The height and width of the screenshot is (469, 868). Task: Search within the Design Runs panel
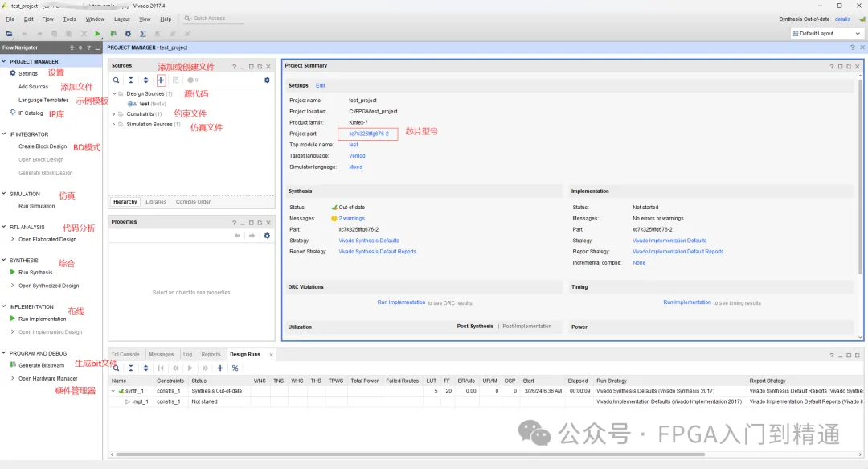[117, 368]
